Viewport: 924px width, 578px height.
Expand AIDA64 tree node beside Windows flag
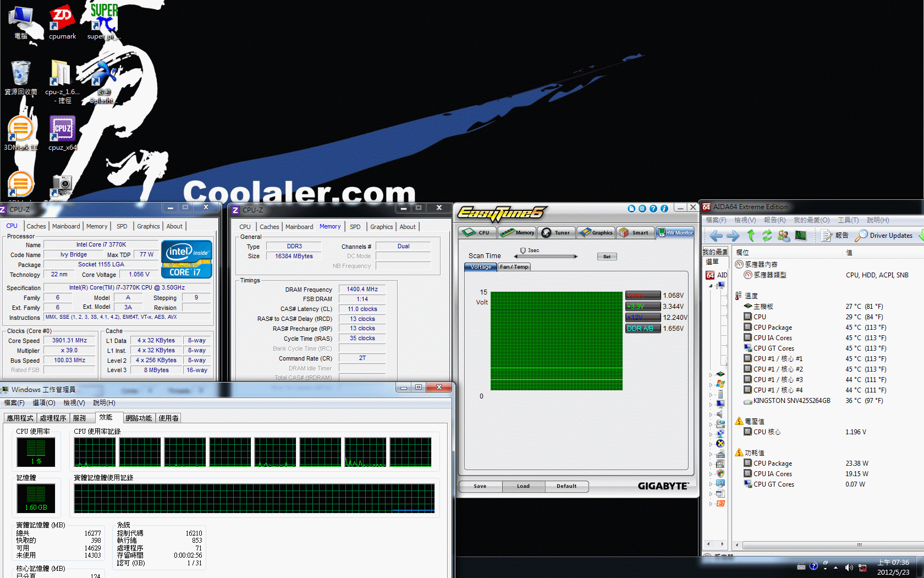pyautogui.click(x=711, y=384)
